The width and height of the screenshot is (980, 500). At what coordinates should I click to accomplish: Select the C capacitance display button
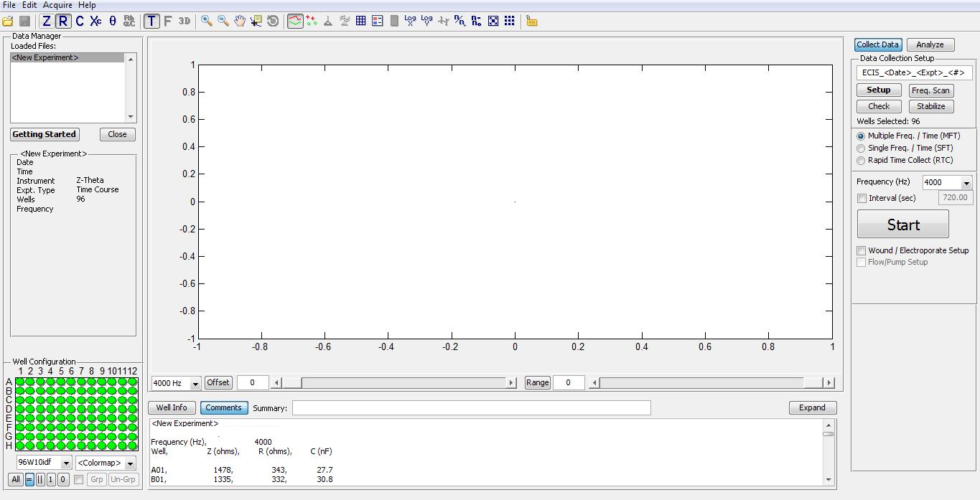[80, 22]
